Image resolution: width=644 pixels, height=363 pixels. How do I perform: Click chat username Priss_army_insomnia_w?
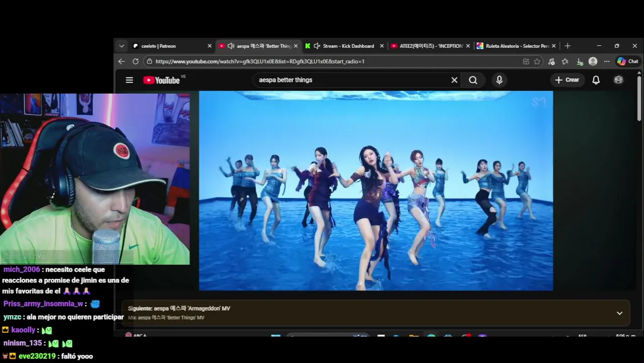tap(43, 304)
